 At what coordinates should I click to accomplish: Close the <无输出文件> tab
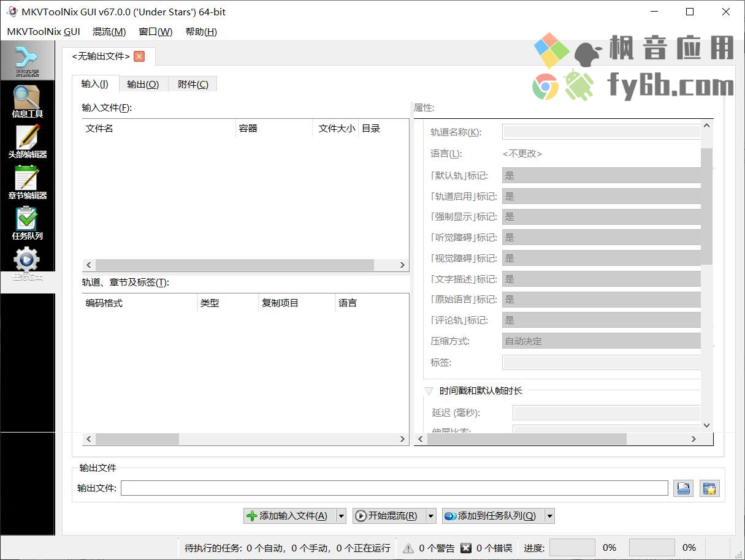point(139,56)
